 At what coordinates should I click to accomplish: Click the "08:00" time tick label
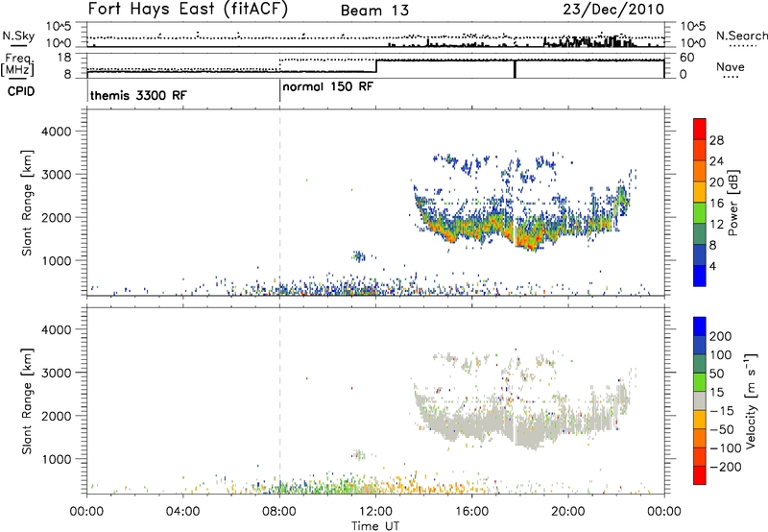pyautogui.click(x=279, y=512)
